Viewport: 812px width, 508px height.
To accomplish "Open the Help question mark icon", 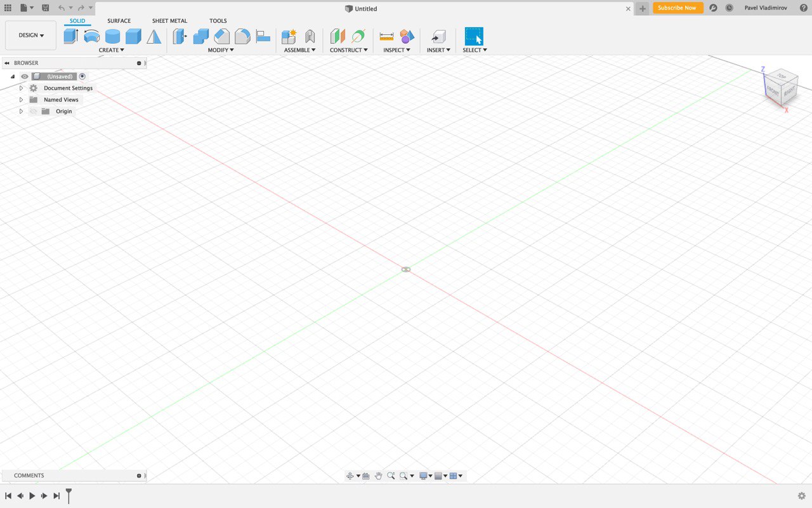I will pyautogui.click(x=803, y=8).
